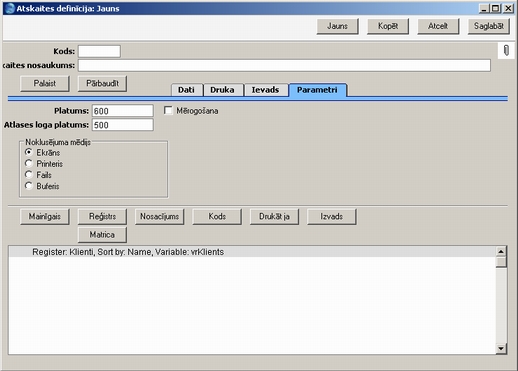
Task: Click the Mainīgais button
Action: click(45, 217)
